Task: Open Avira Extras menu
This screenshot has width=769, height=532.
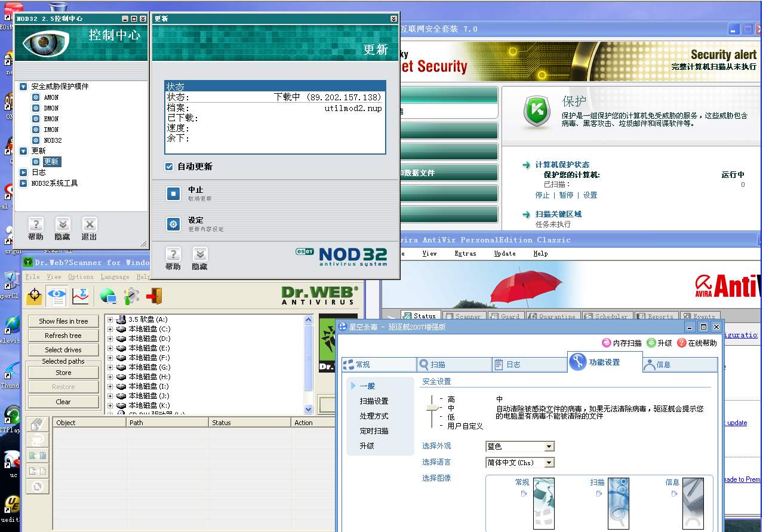Action: point(465,254)
